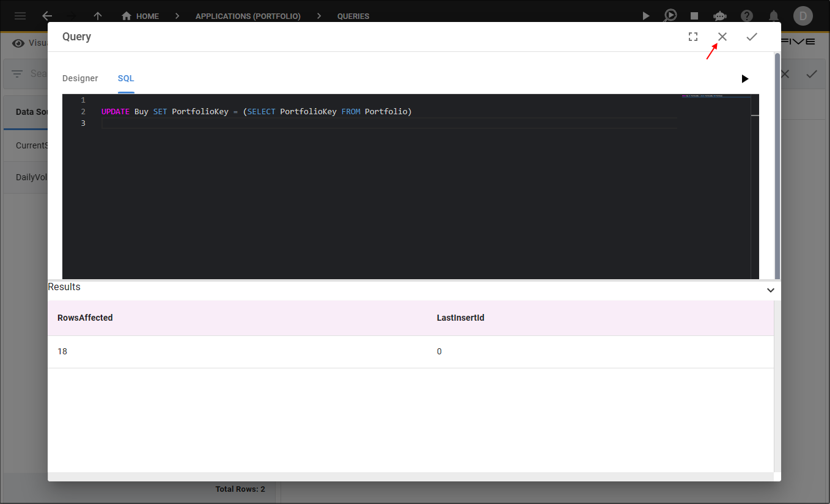Viewport: 830px width, 504px height.
Task: Open help question mark icon
Action: coord(747,16)
